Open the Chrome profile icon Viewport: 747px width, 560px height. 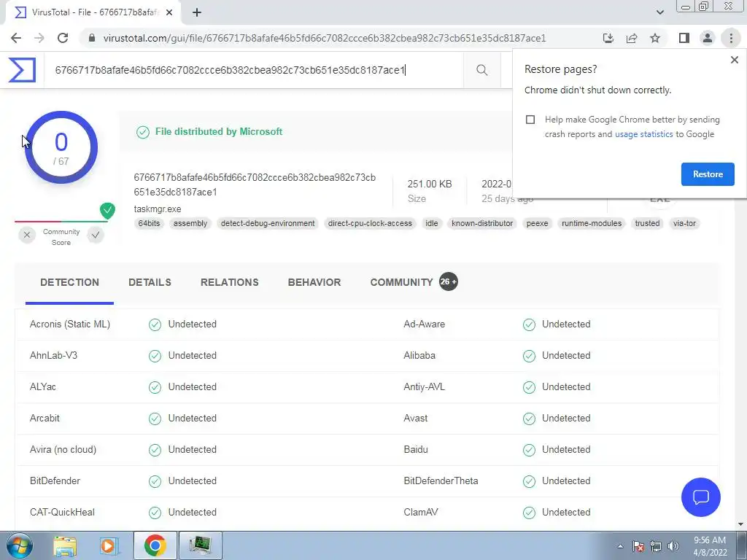coord(708,38)
